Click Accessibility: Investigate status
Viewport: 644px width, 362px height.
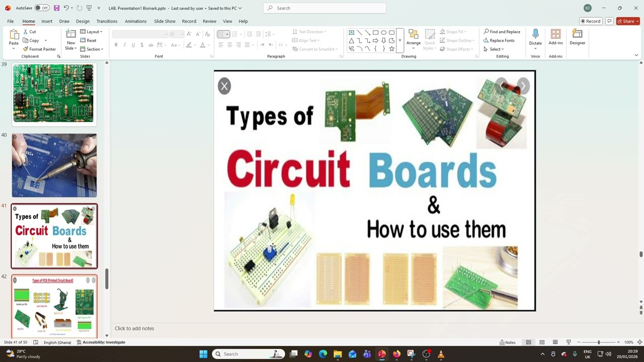(x=101, y=342)
